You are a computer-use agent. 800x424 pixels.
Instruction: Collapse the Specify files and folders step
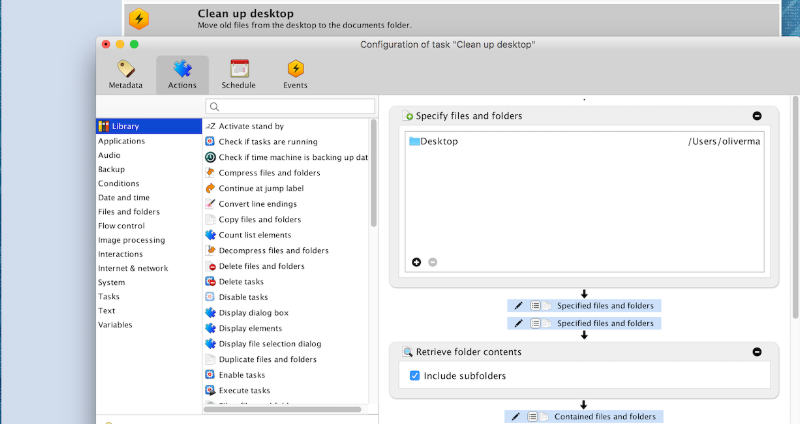[757, 116]
